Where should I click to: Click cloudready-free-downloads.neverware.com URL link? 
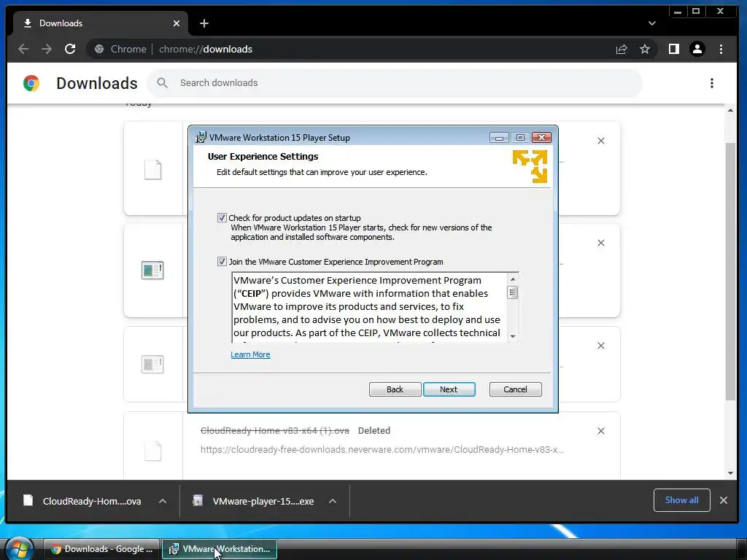point(382,449)
